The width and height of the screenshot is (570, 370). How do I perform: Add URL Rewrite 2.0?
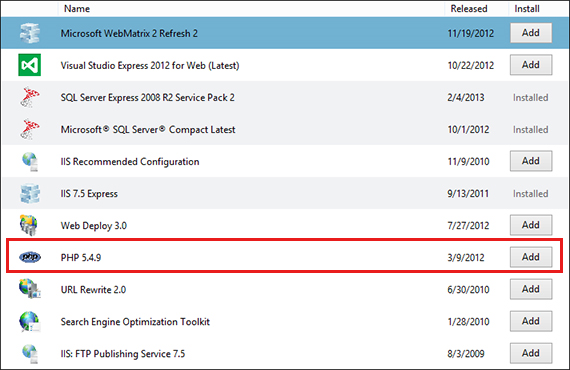click(531, 289)
